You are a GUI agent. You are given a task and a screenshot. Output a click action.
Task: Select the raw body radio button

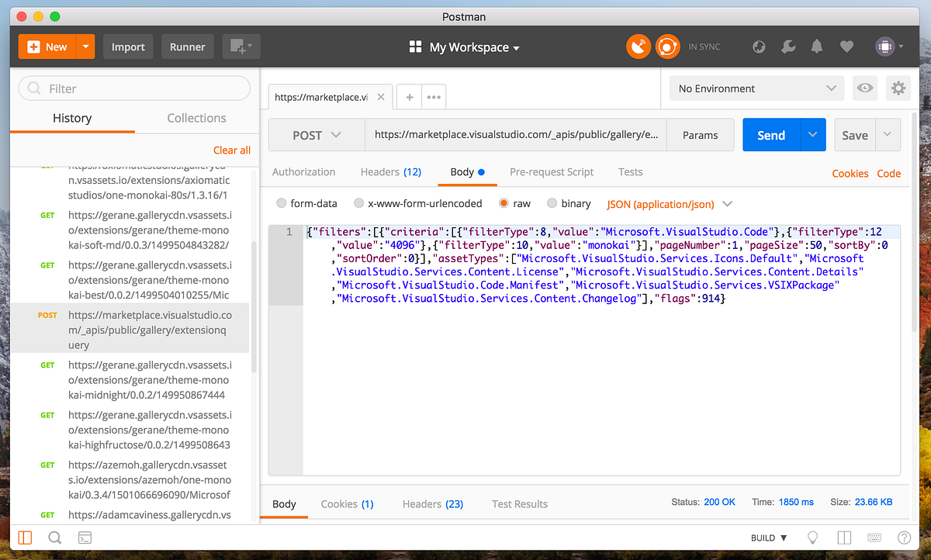[503, 203]
